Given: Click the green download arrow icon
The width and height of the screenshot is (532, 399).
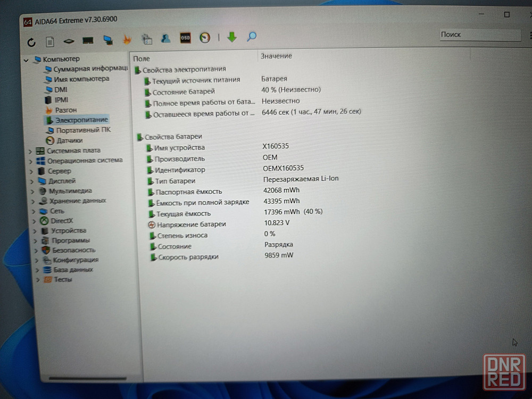Looking at the screenshot, I should coord(232,37).
